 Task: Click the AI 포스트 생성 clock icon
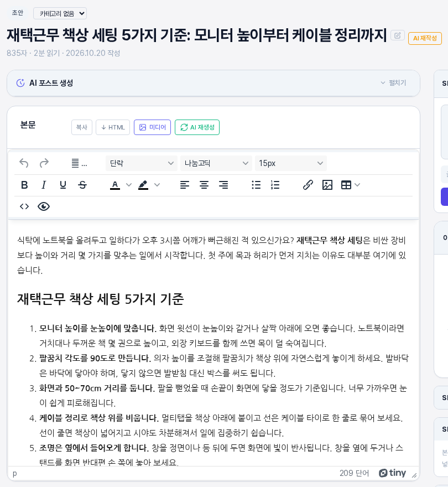[x=20, y=83]
